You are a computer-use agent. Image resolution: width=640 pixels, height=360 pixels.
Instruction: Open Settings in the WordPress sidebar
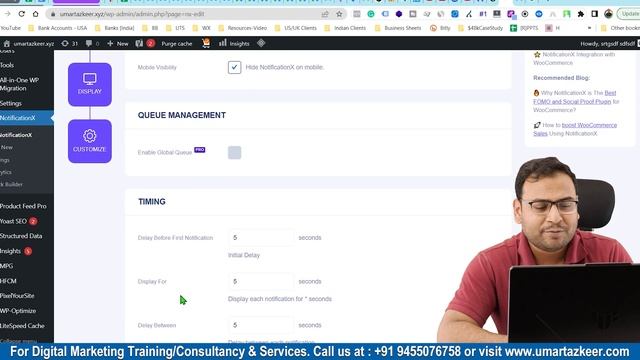click(x=11, y=104)
